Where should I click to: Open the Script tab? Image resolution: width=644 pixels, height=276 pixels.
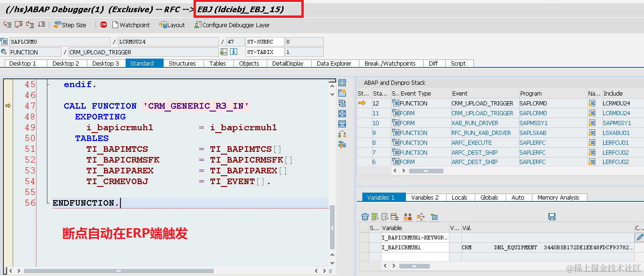(x=458, y=63)
